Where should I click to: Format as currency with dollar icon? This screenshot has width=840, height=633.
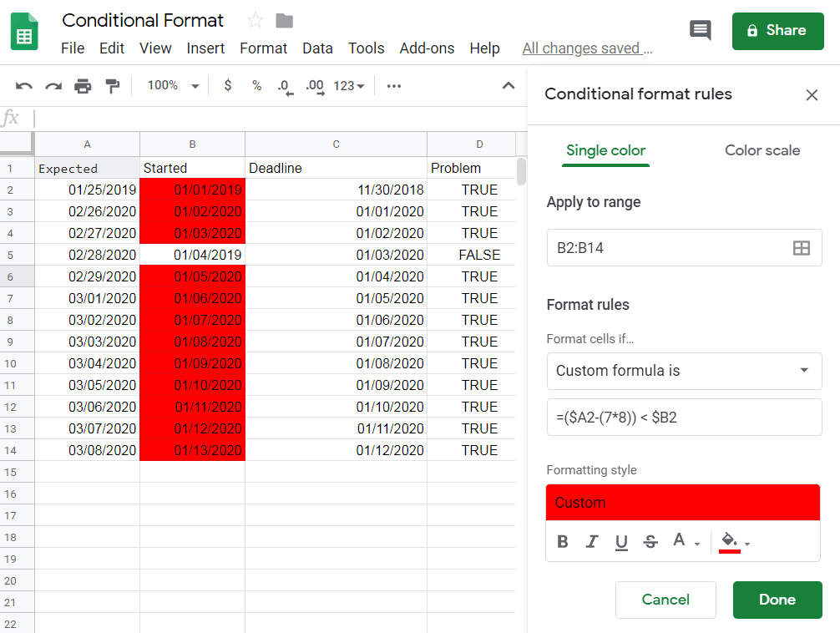click(x=228, y=85)
